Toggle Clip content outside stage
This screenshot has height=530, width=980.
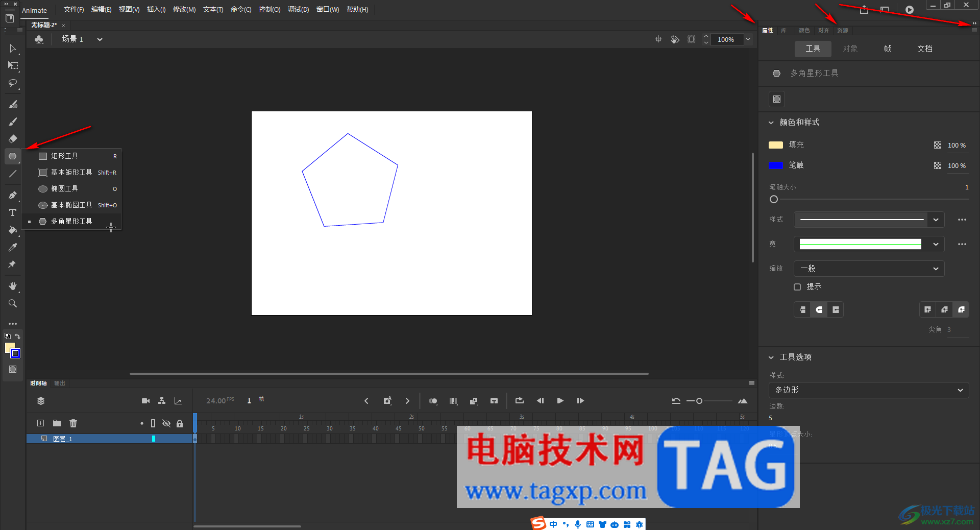pyautogui.click(x=691, y=39)
